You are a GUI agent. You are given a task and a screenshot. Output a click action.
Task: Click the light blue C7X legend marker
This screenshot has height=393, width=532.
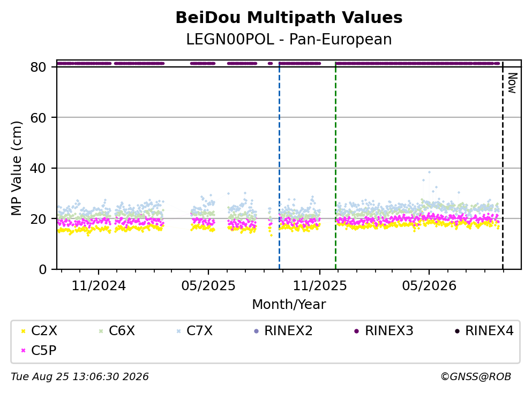click(x=179, y=331)
